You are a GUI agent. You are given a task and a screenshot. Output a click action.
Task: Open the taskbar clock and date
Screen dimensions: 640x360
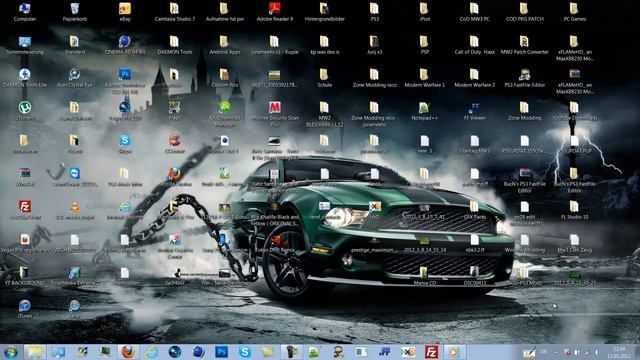tap(619, 352)
